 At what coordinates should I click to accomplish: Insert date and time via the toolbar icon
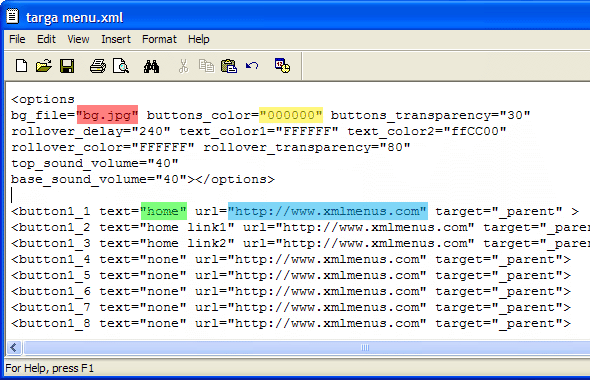[282, 65]
